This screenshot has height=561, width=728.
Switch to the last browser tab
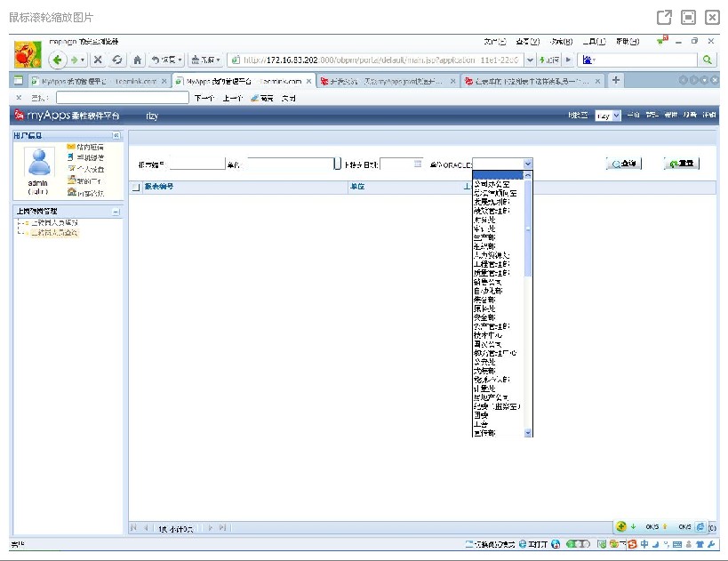[532, 81]
